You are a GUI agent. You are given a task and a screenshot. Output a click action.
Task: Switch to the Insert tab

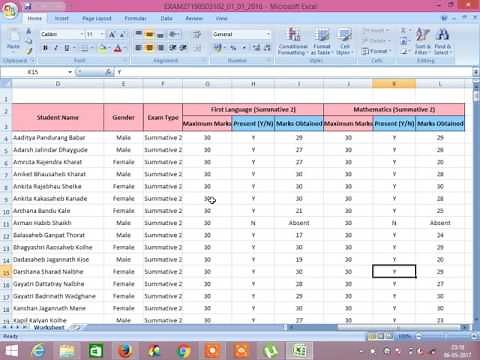coord(61,18)
